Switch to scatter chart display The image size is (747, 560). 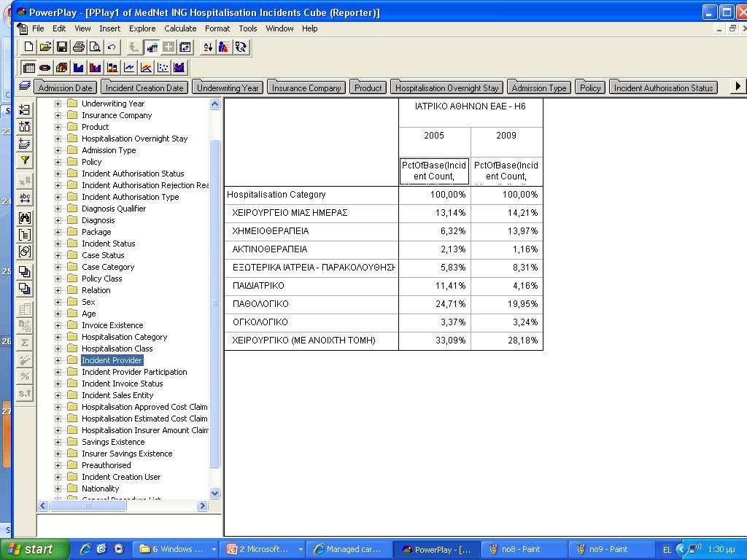click(x=163, y=68)
